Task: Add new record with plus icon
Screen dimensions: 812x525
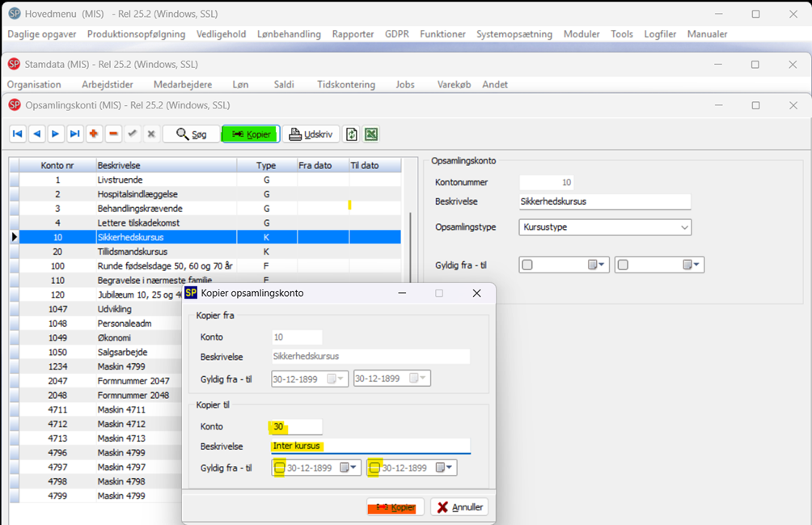Action: pyautogui.click(x=95, y=134)
